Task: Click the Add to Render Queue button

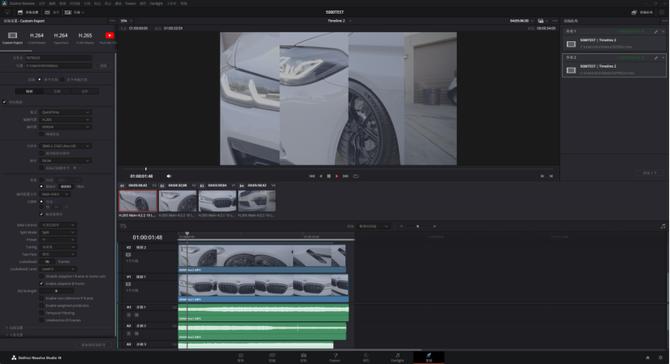Action: point(93,344)
